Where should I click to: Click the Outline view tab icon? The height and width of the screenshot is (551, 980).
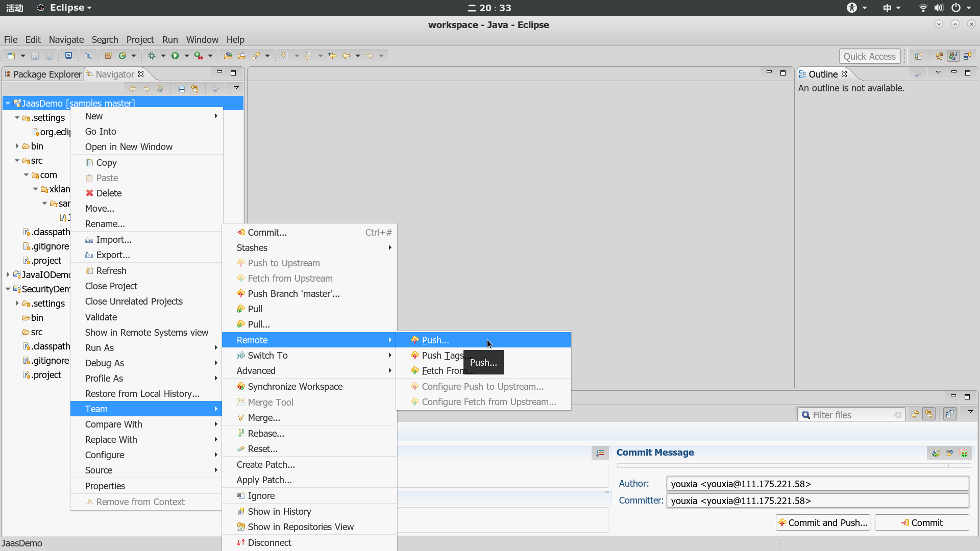[803, 74]
